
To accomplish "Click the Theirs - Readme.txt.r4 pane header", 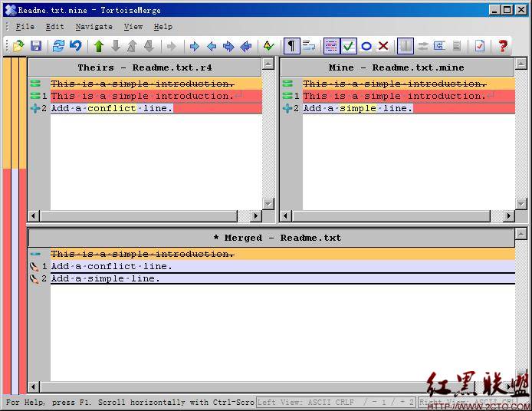I will click(x=145, y=67).
